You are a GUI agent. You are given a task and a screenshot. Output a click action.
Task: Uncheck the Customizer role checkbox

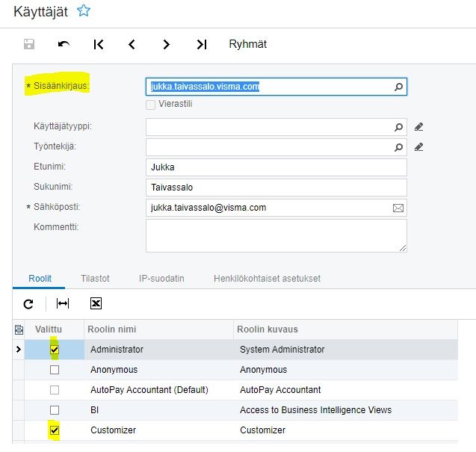(x=55, y=430)
